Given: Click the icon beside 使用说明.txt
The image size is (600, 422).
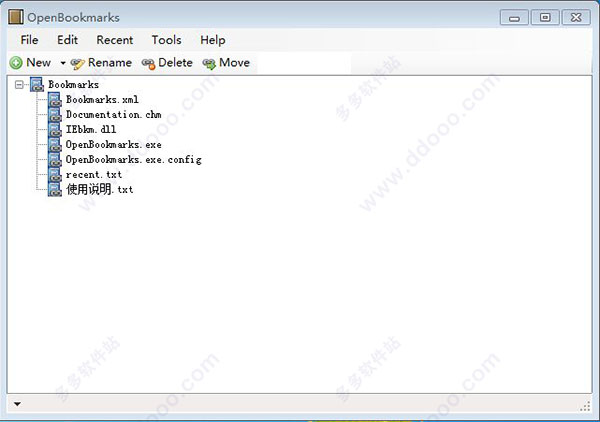Looking at the screenshot, I should tap(55, 189).
